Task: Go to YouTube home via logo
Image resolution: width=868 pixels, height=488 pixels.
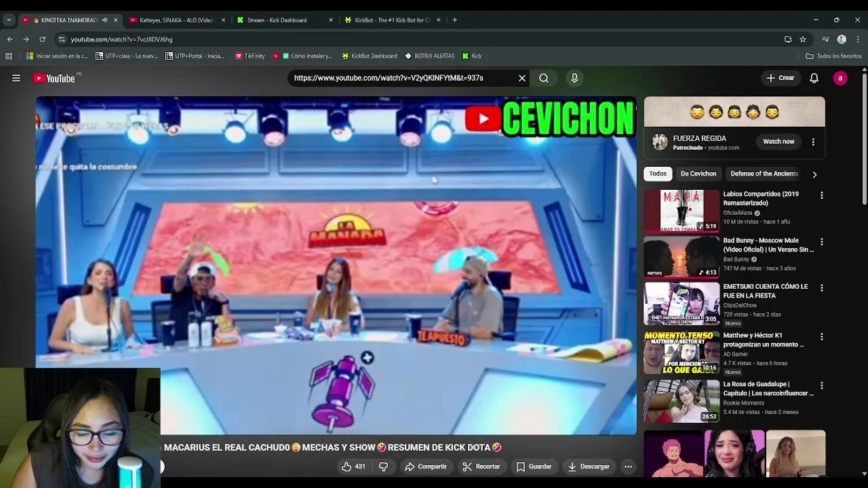Action: [54, 79]
